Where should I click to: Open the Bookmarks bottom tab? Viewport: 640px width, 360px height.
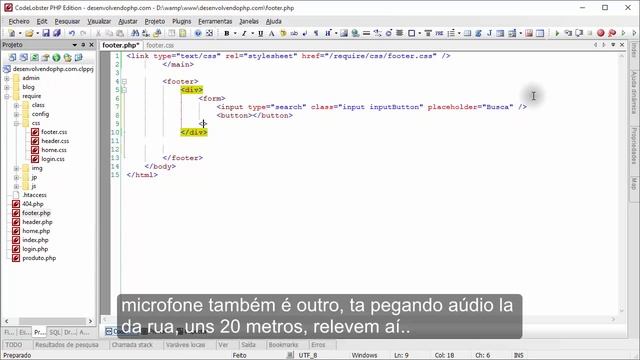pyautogui.click(x=284, y=345)
